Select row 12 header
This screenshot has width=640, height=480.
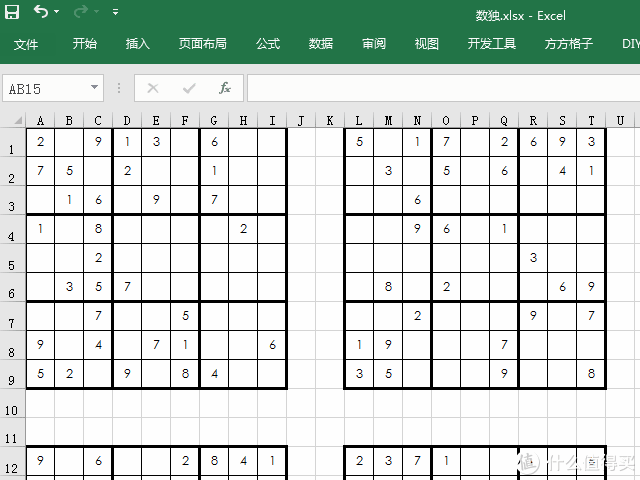coord(12,461)
